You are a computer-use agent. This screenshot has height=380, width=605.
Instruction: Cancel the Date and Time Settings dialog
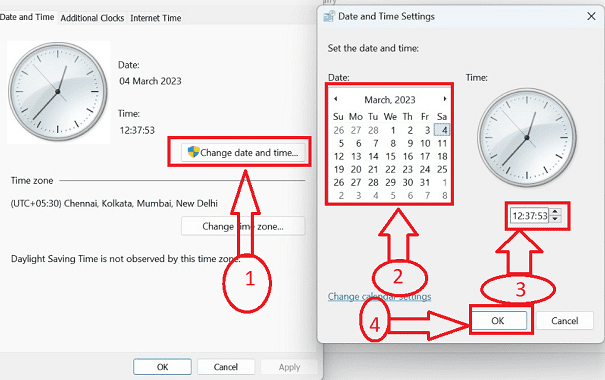point(564,321)
